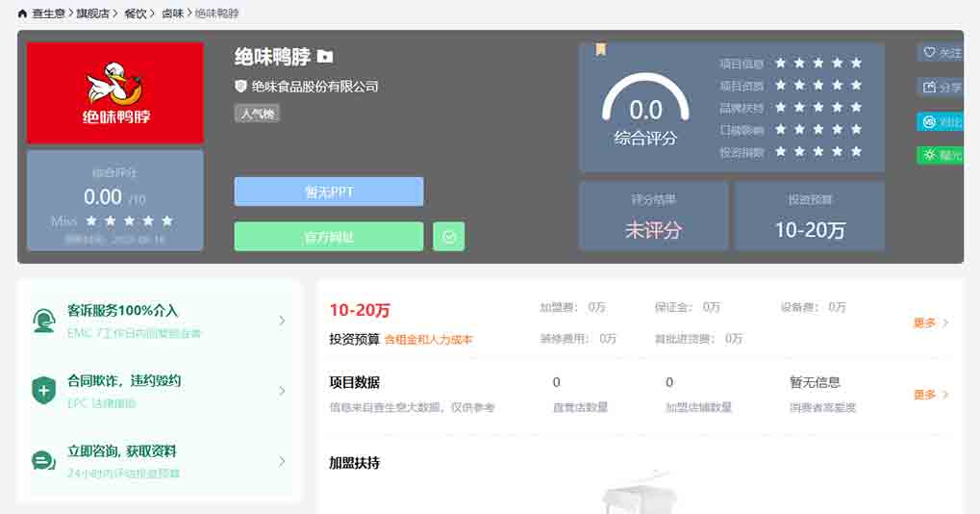Viewport: 980px width, 514px height.
Task: Expand the 立即咨询,获取资料 row chevron
Action: click(x=282, y=461)
